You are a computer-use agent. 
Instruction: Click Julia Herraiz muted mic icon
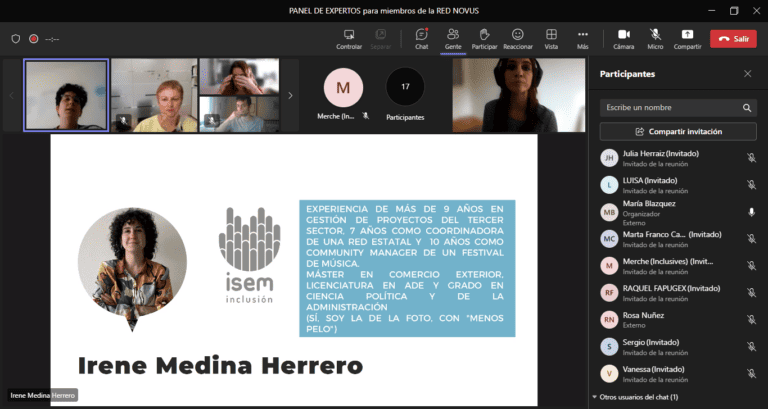coord(751,158)
